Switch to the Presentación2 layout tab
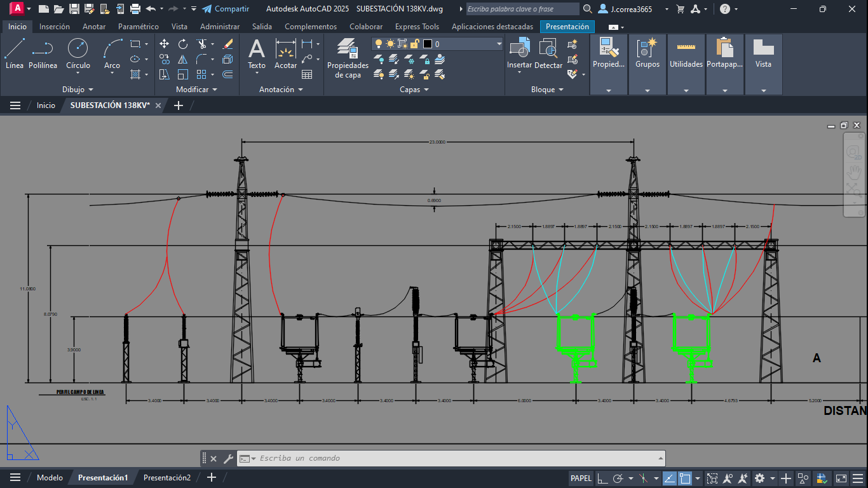Image resolution: width=868 pixels, height=488 pixels. pos(166,478)
